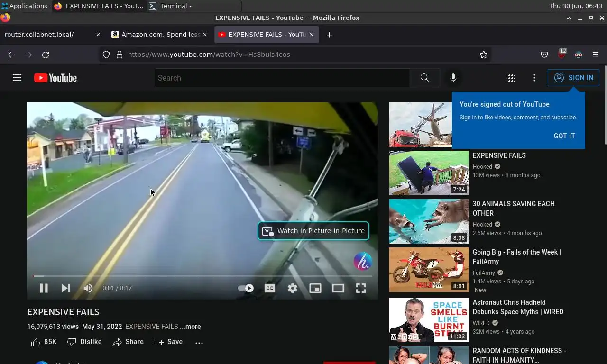Enter full screen mode
This screenshot has width=607, height=364.
(361, 288)
